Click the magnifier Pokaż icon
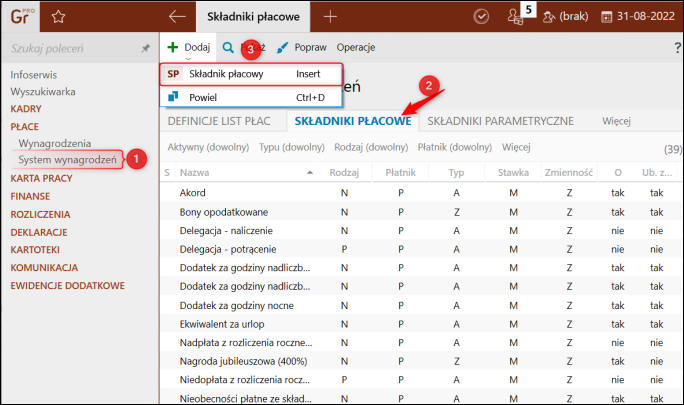The width and height of the screenshot is (684, 405). pyautogui.click(x=228, y=47)
